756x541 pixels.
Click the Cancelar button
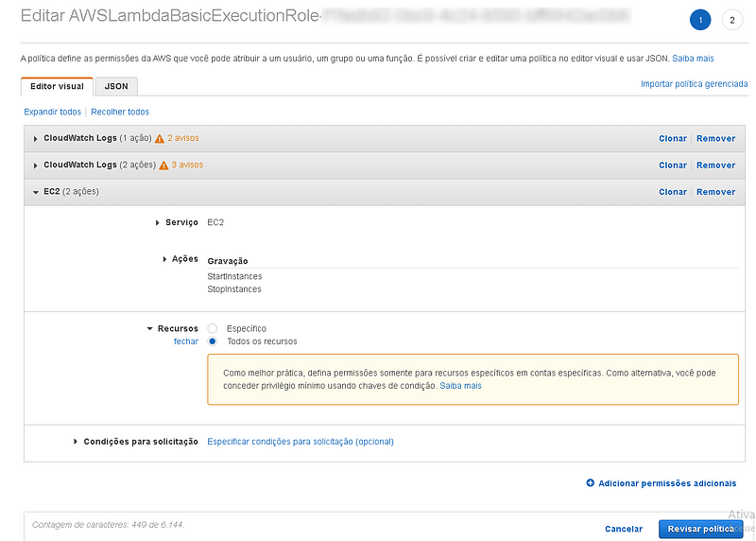click(624, 529)
